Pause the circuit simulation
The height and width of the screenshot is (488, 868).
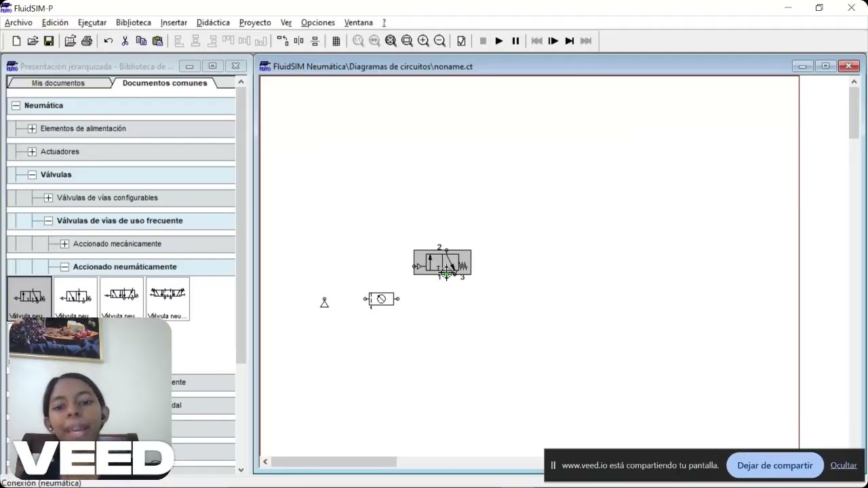click(515, 41)
